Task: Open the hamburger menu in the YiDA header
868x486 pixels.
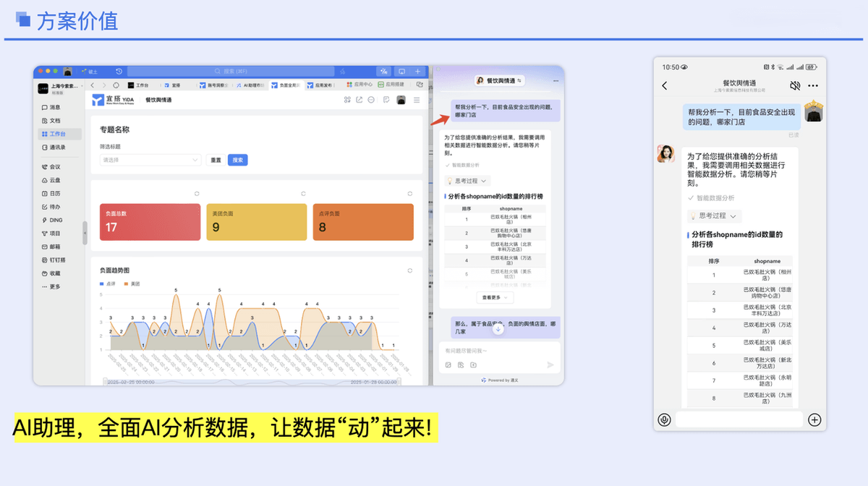Action: [x=417, y=100]
